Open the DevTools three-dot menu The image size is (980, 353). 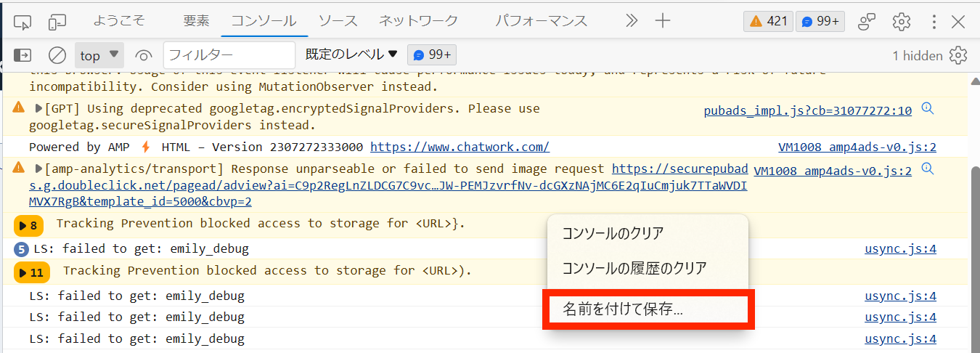[934, 22]
